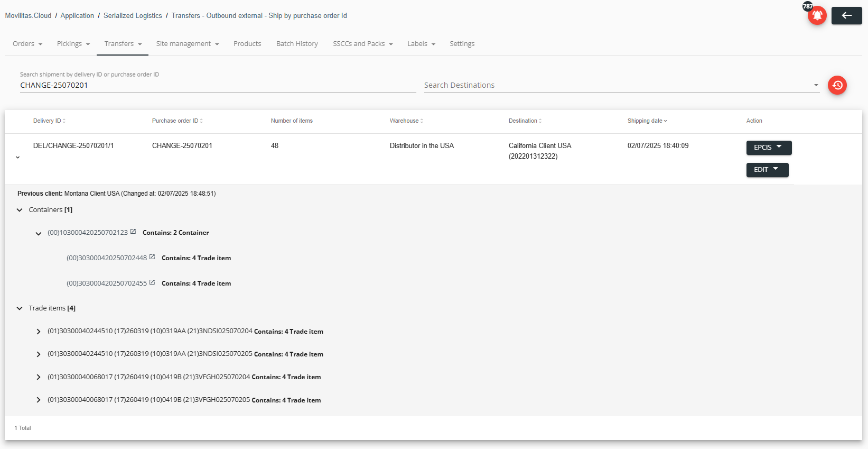Collapse container 103000420250702123 chevron

38,233
